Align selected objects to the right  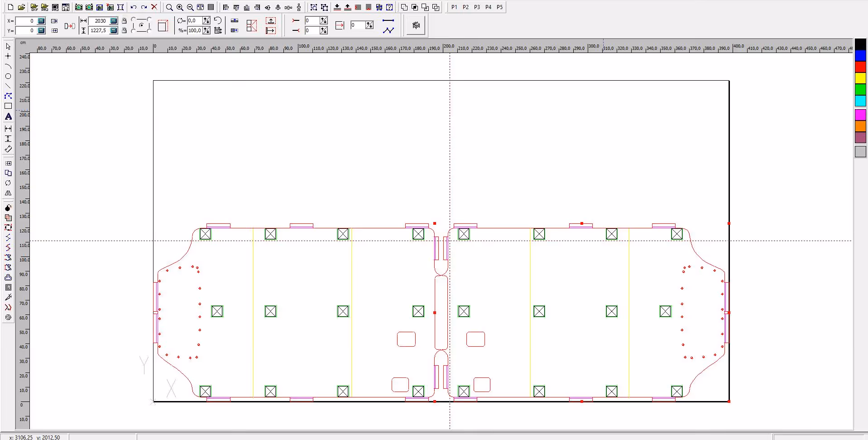(257, 7)
